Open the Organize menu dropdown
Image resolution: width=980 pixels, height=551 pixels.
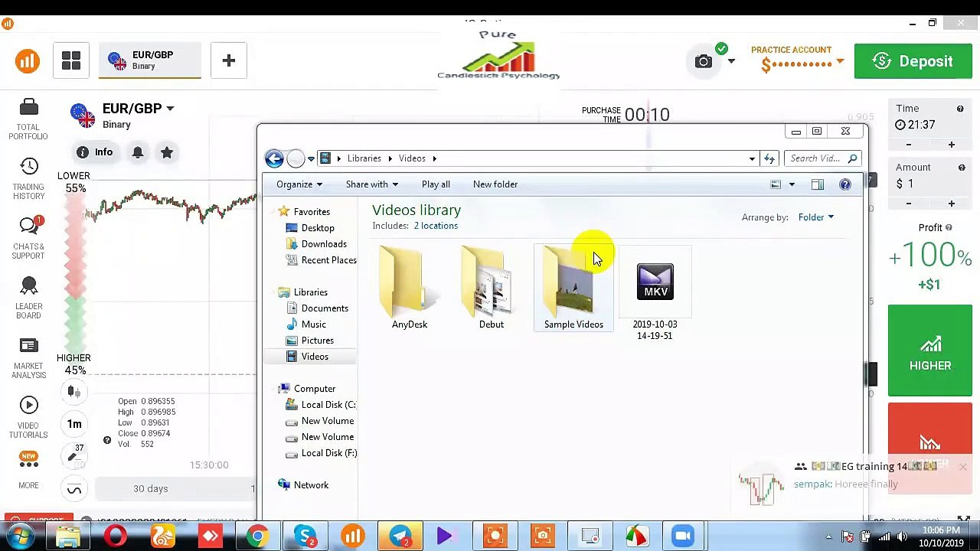tap(299, 184)
